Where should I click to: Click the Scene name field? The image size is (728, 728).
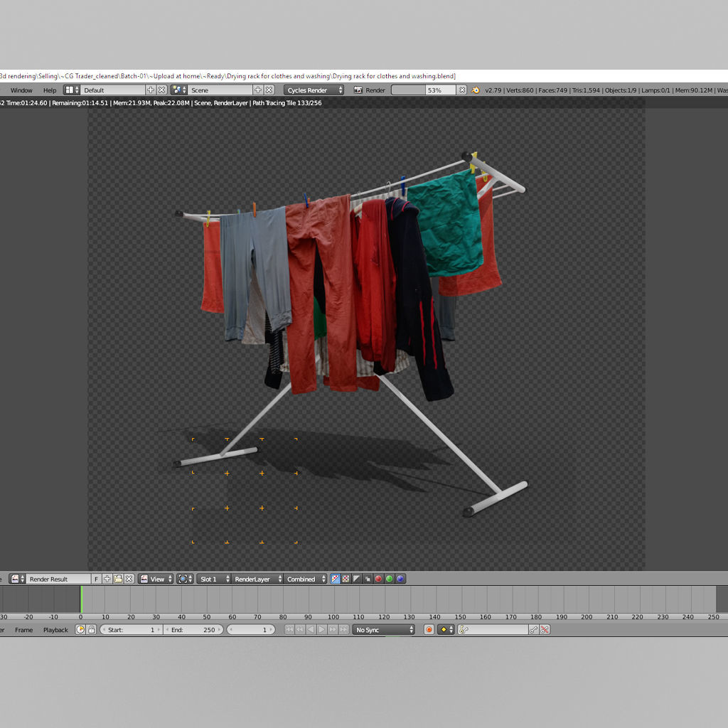coord(220,90)
